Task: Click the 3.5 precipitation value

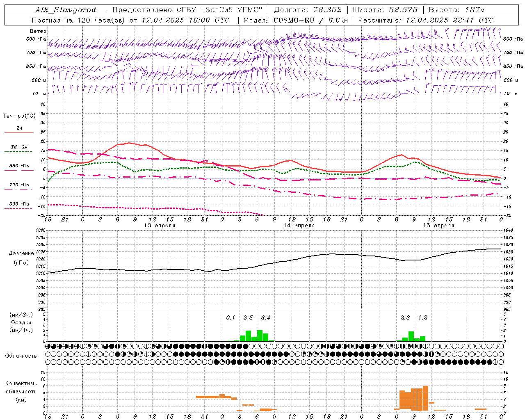Action: coord(248,318)
